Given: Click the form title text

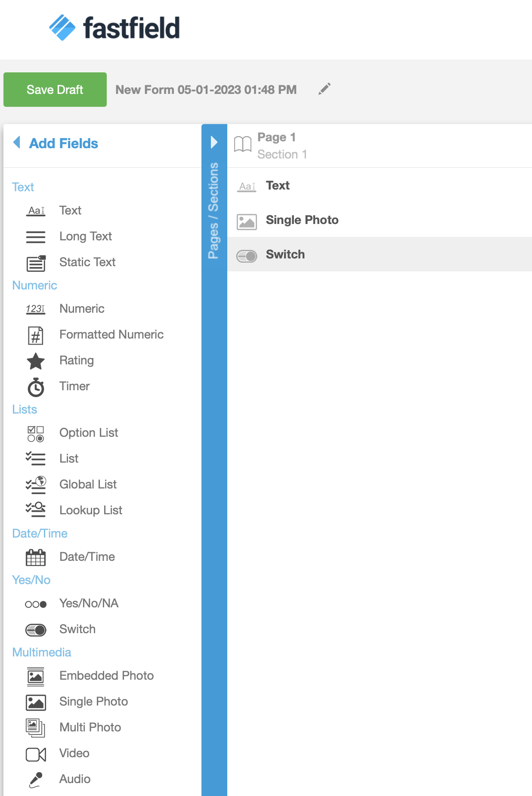Looking at the screenshot, I should click(206, 90).
